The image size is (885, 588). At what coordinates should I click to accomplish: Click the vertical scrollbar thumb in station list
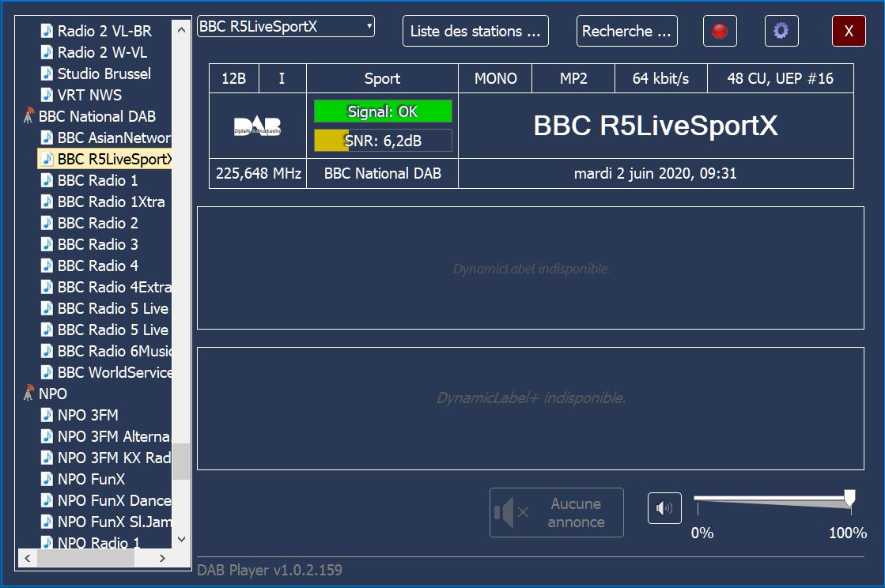pos(181,462)
